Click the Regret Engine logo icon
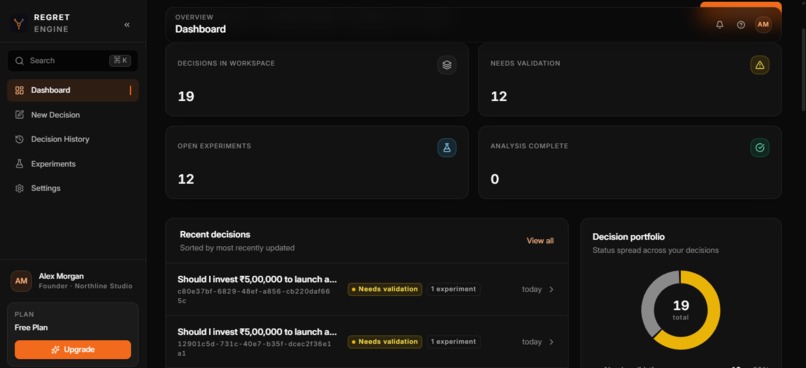 [x=19, y=24]
